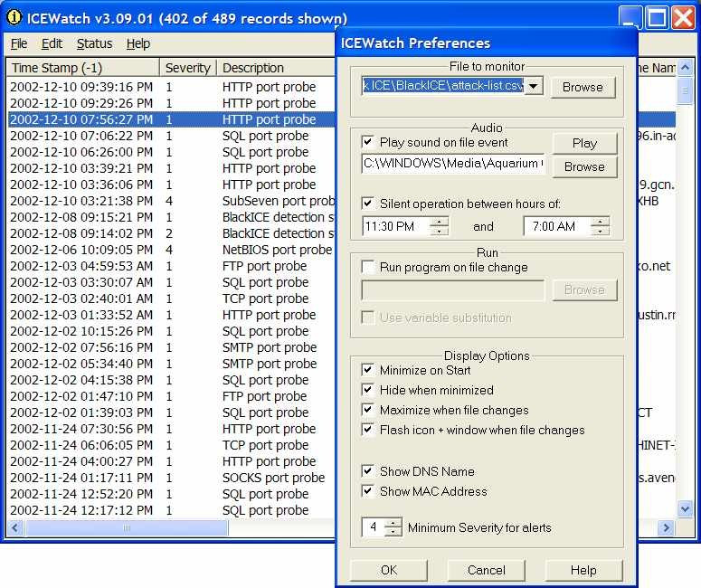Open the Status menu

(94, 43)
